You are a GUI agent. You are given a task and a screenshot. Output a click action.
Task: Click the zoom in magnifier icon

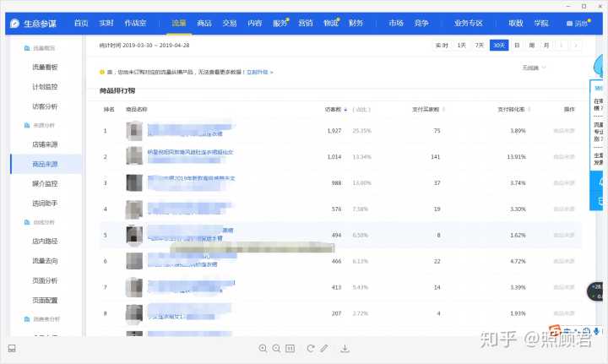tap(263, 348)
